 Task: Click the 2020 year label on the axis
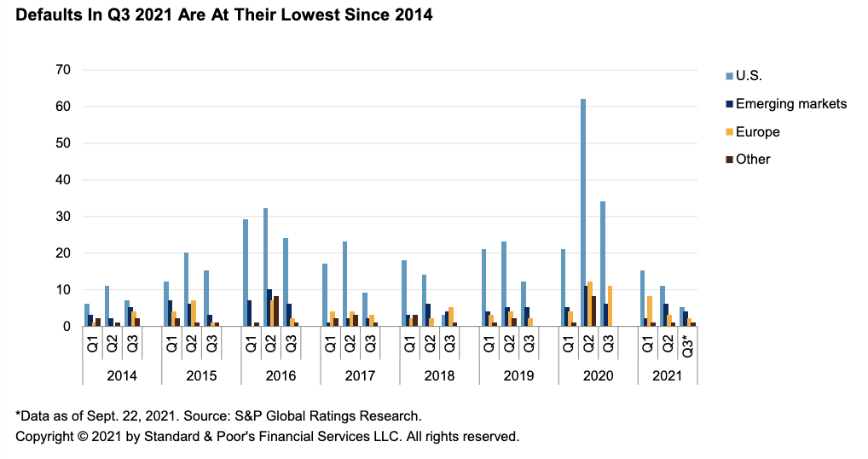[x=598, y=375]
